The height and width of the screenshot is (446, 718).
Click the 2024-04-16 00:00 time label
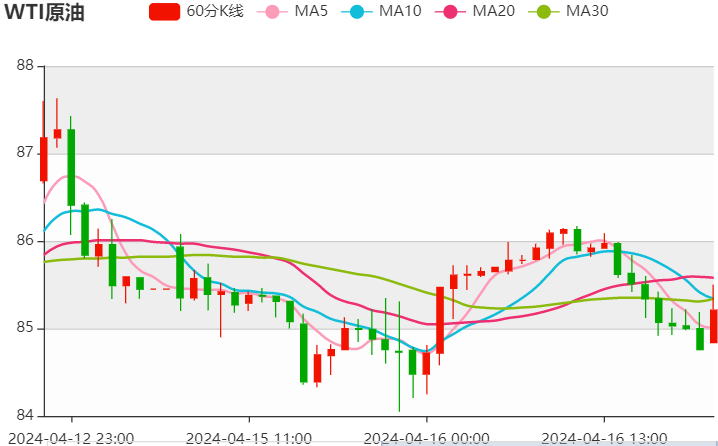[427, 437]
